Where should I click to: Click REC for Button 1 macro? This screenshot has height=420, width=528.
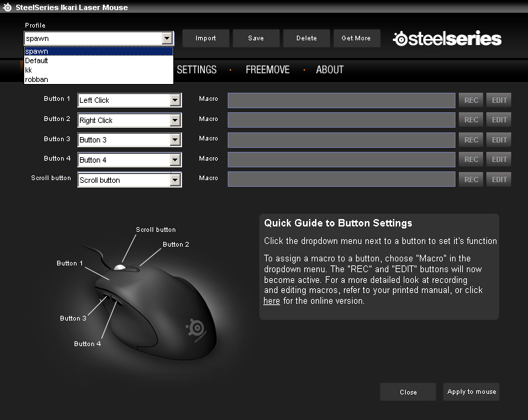(x=471, y=100)
